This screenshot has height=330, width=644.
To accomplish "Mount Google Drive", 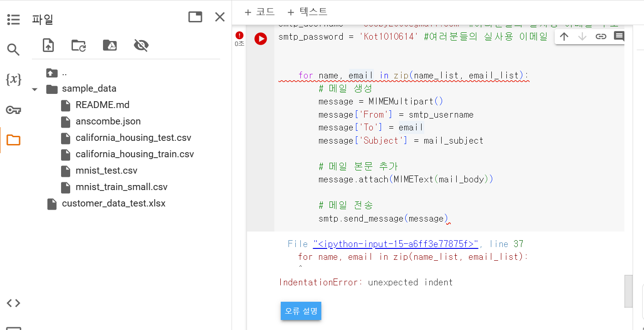I will click(x=110, y=45).
